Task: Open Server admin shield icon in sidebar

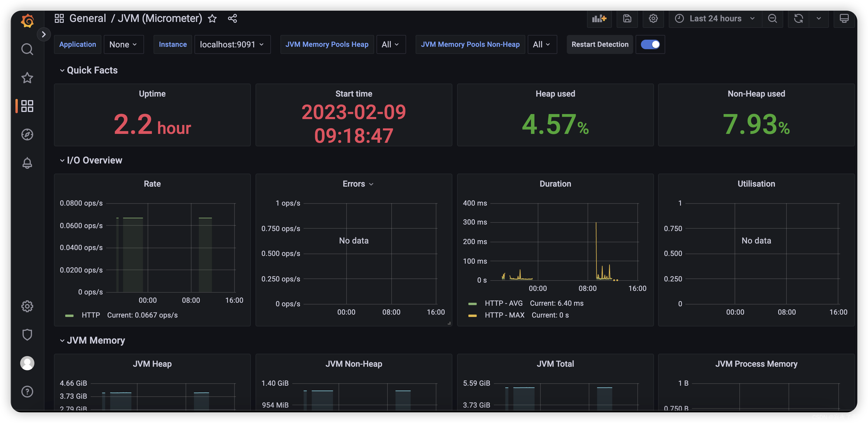Action: (27, 334)
